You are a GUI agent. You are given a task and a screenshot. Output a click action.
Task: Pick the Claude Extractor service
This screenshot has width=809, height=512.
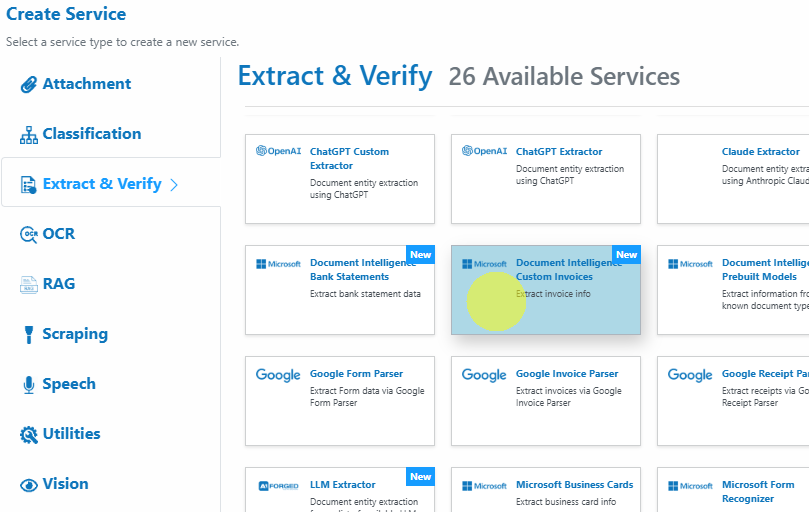pyautogui.click(x=733, y=179)
